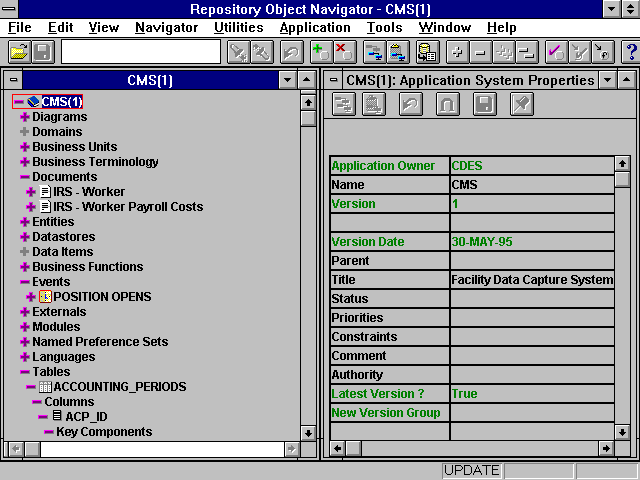Screen dimensions: 640x480
Task: Collapse the Documents tree node
Action: tap(24, 177)
